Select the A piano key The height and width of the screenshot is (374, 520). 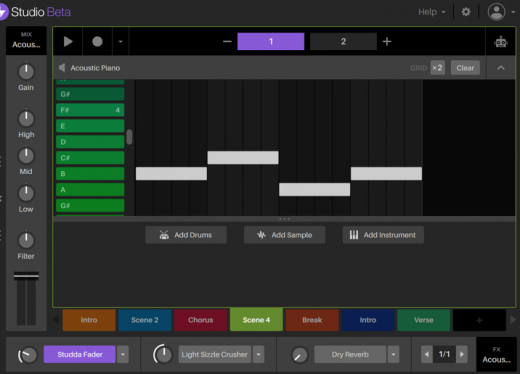90,190
